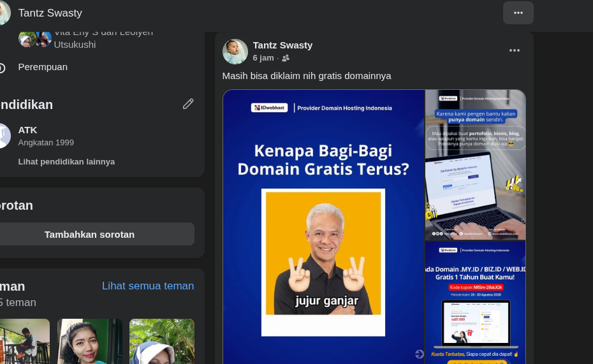Click the profile avatar in the top bar
Viewport: 593px width, 364px height.
(x=4, y=13)
